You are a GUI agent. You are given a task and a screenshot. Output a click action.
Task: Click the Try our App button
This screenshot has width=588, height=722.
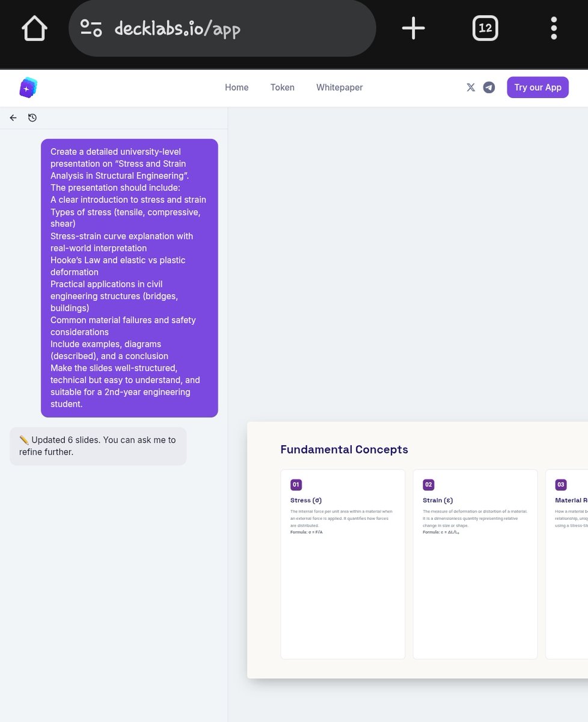pyautogui.click(x=537, y=87)
